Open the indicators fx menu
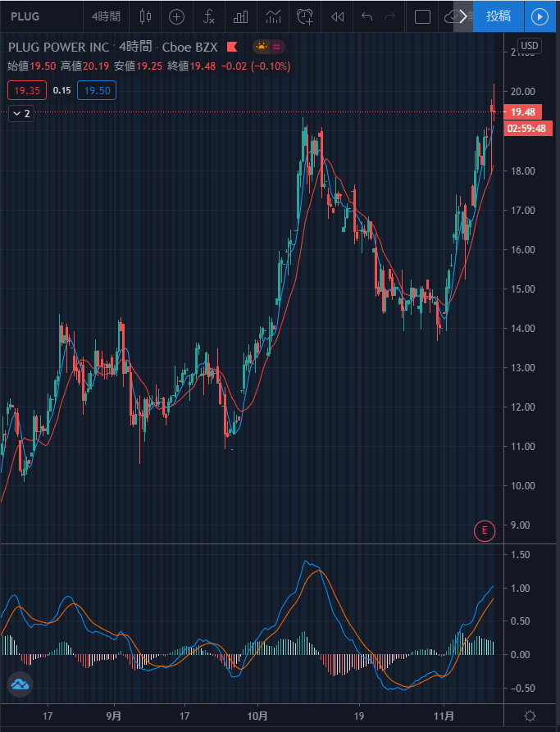 [x=208, y=17]
